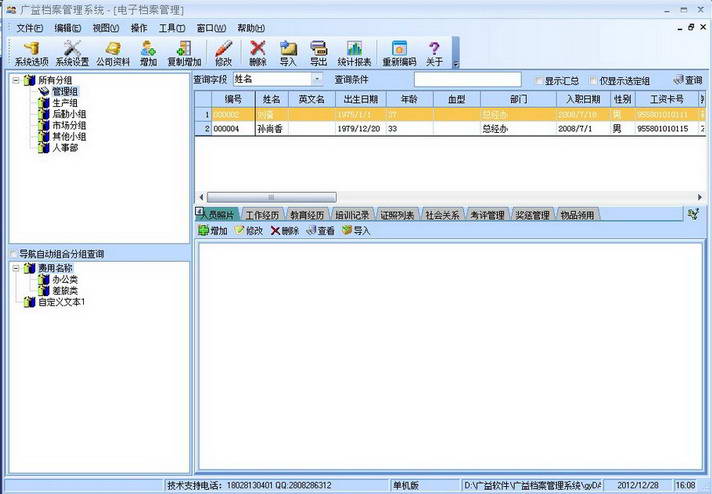The width and height of the screenshot is (712, 494).
Task: Click right arrow of table scrollbar
Action: tap(700, 197)
